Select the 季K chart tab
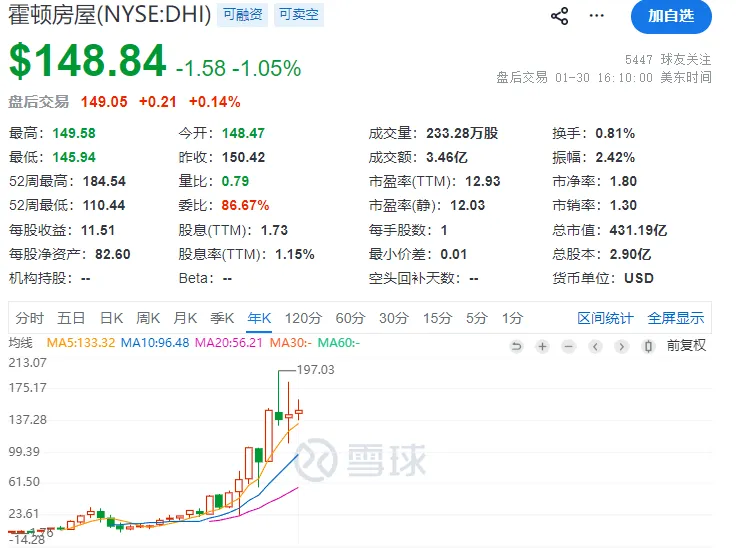Screen dimensions: 746x548 tap(222, 318)
